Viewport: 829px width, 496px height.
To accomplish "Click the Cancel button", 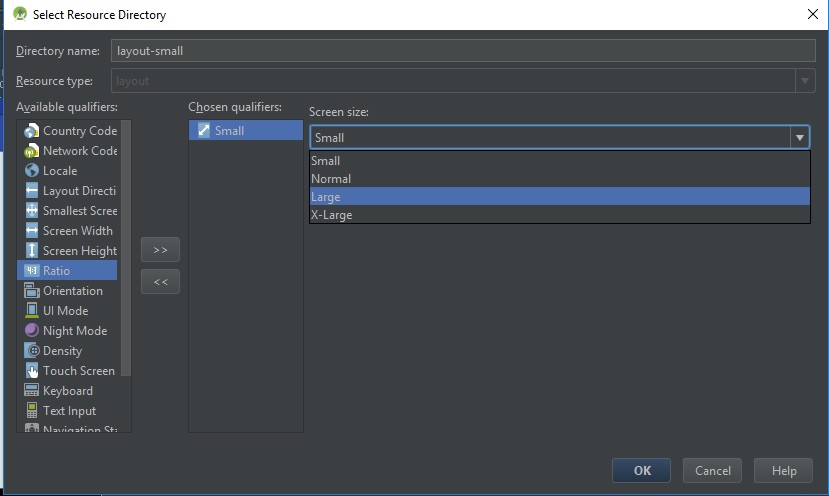I will coord(713,470).
